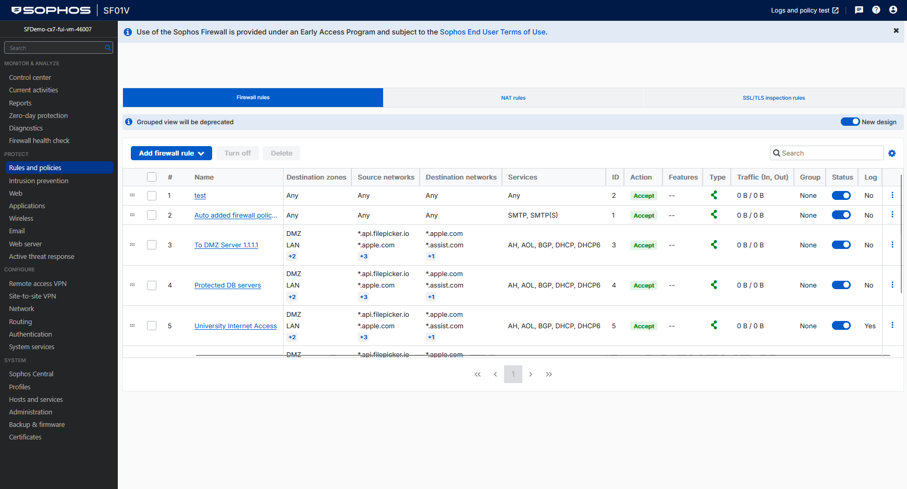Disable status toggle for rule test

click(x=841, y=195)
